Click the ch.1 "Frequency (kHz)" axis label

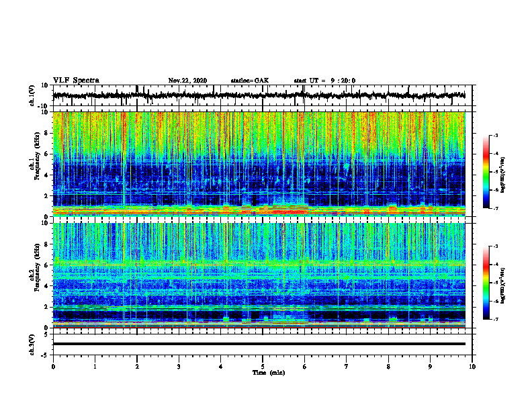(x=38, y=156)
